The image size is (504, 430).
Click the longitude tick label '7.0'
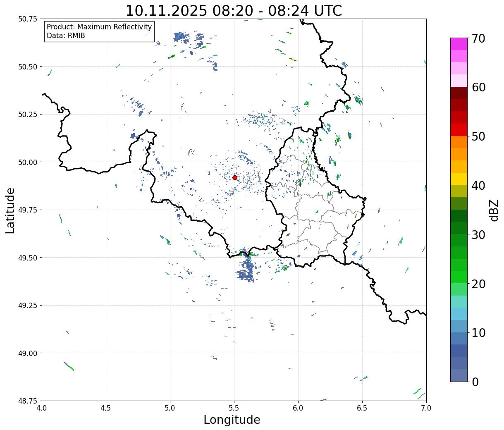426,408
